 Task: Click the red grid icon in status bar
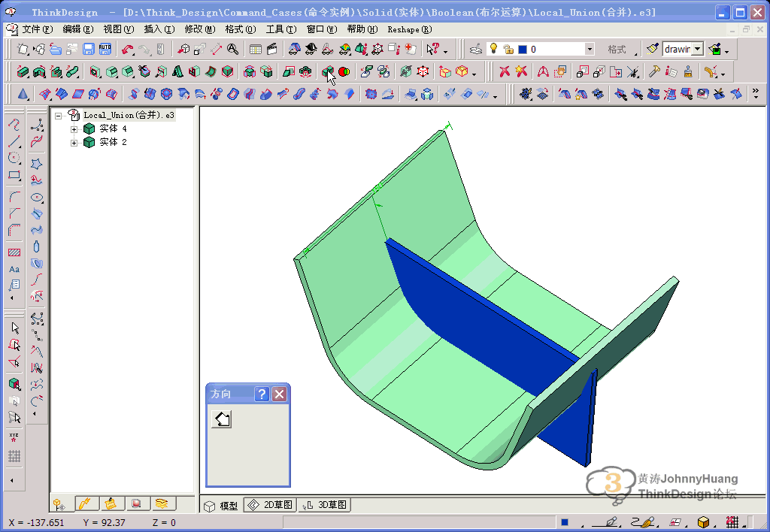tap(732, 522)
